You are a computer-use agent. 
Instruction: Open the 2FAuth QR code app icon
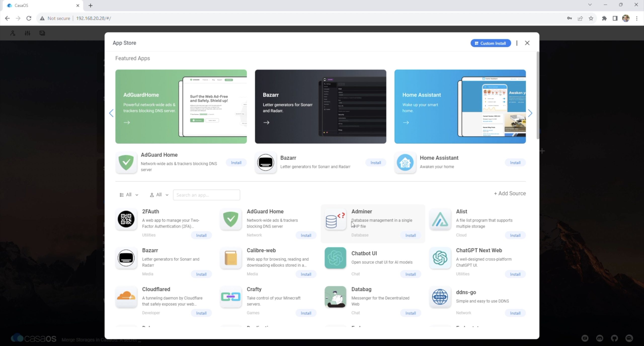click(x=126, y=219)
